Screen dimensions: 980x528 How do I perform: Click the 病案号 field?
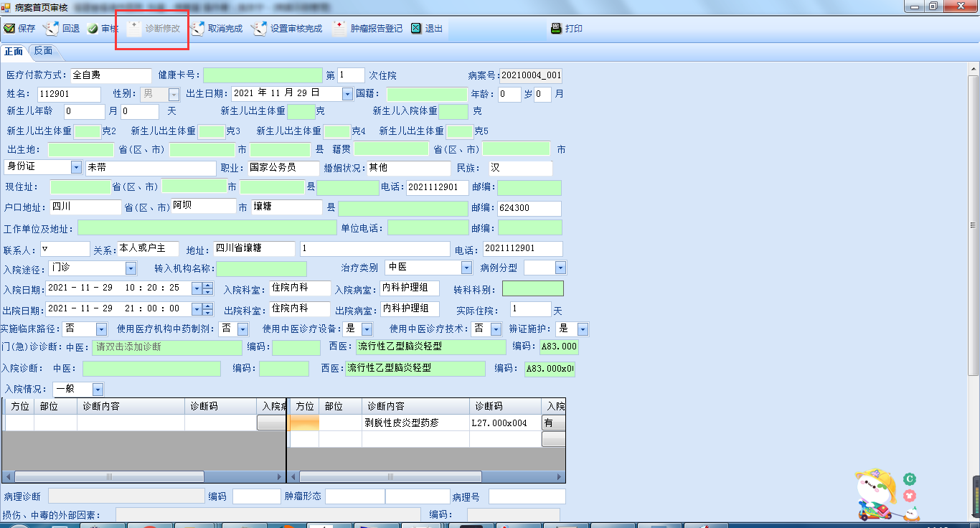531,75
